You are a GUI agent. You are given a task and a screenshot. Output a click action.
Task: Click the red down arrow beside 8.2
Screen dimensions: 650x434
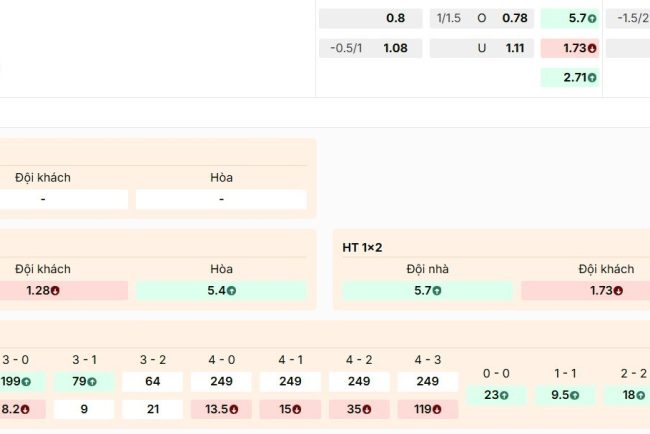pos(25,409)
